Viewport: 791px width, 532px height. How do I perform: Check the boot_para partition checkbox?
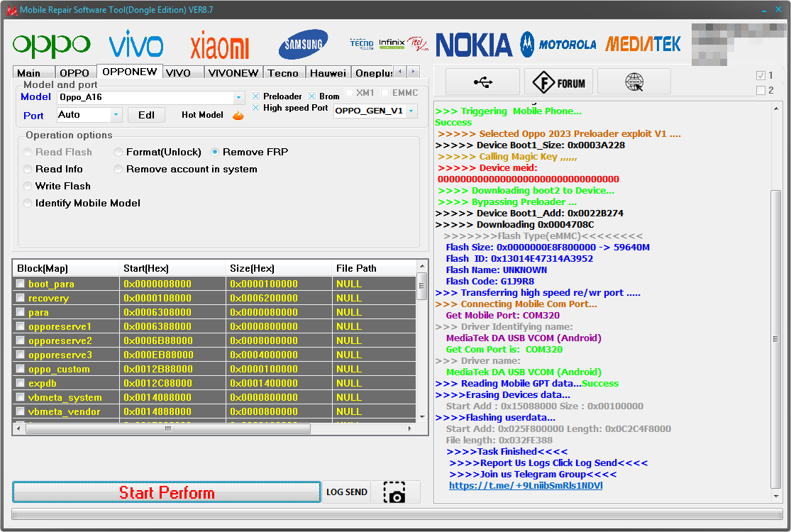coord(20,284)
